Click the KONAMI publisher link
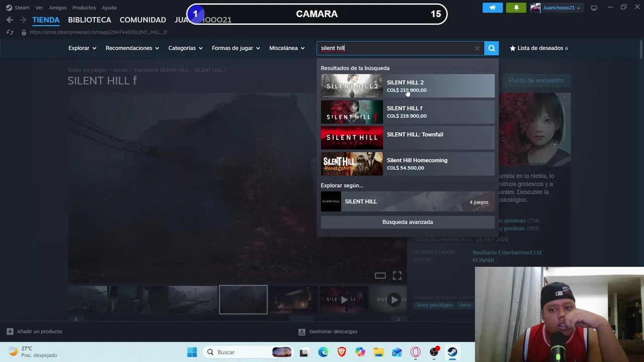The image size is (644, 362). pyautogui.click(x=483, y=260)
